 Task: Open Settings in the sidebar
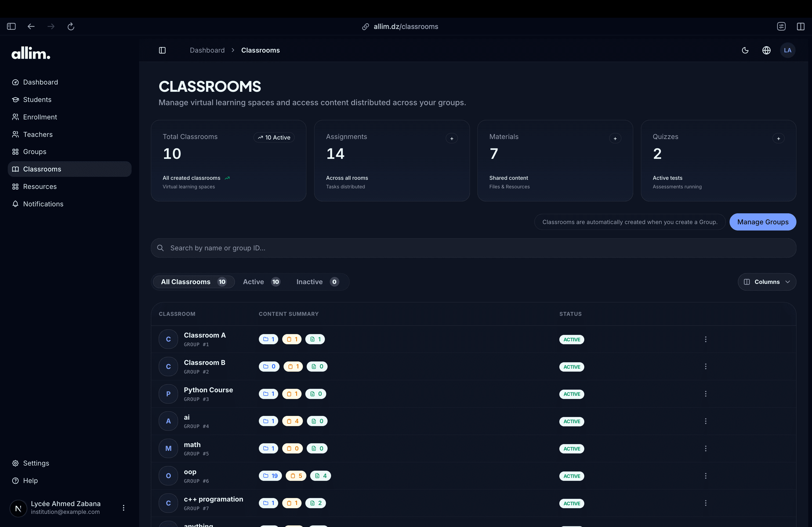pos(70,463)
